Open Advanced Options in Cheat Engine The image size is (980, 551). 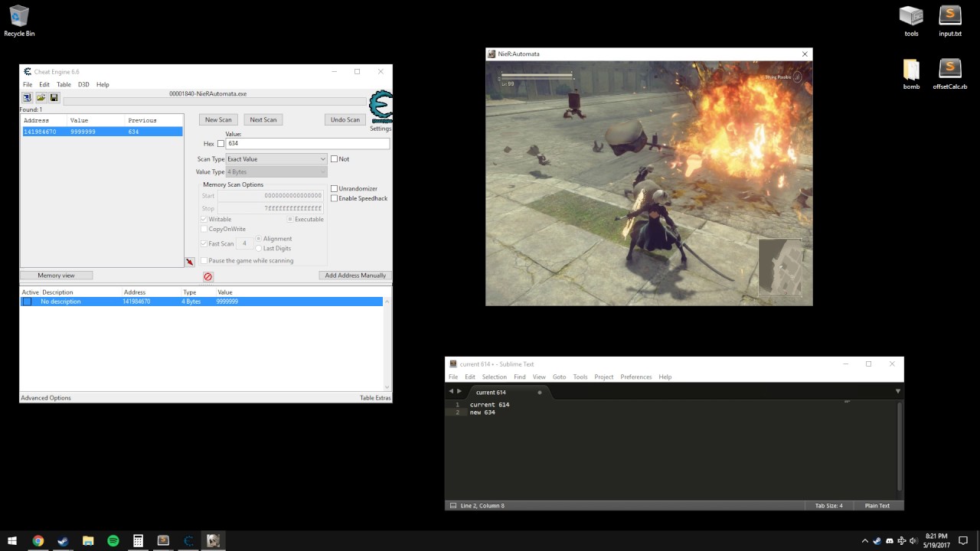pos(46,398)
